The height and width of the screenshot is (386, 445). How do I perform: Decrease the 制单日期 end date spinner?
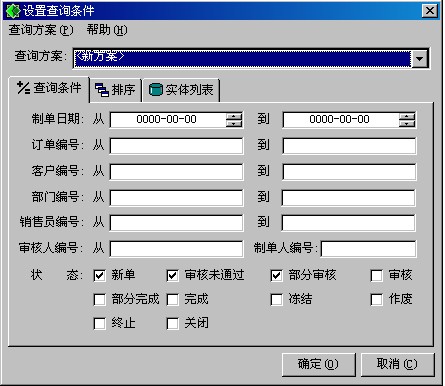pyautogui.click(x=407, y=124)
